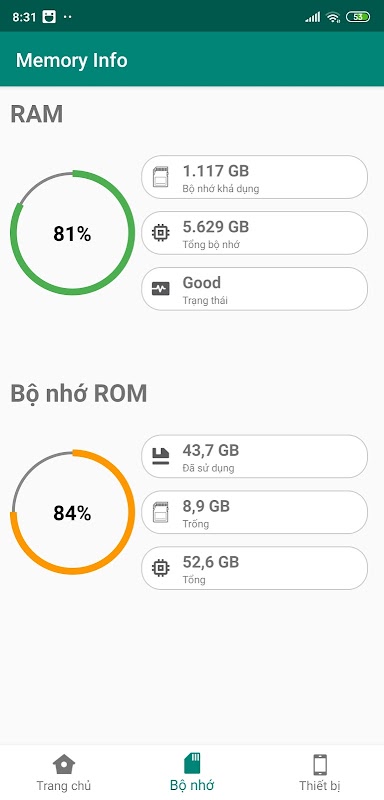Tap the disk drive icon beside 43,7 GB

pos(160,456)
